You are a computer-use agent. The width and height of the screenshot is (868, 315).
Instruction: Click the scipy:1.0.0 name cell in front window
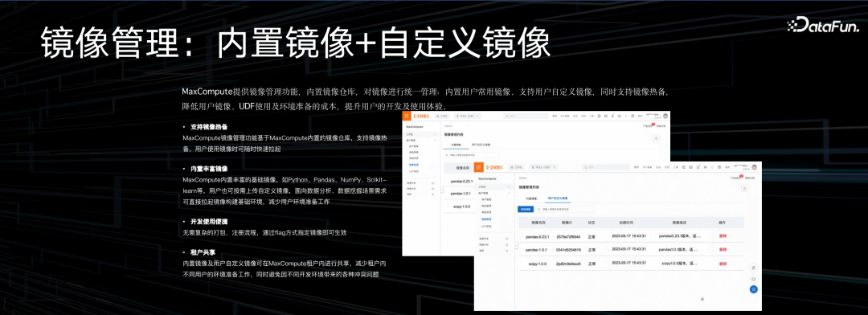538,264
